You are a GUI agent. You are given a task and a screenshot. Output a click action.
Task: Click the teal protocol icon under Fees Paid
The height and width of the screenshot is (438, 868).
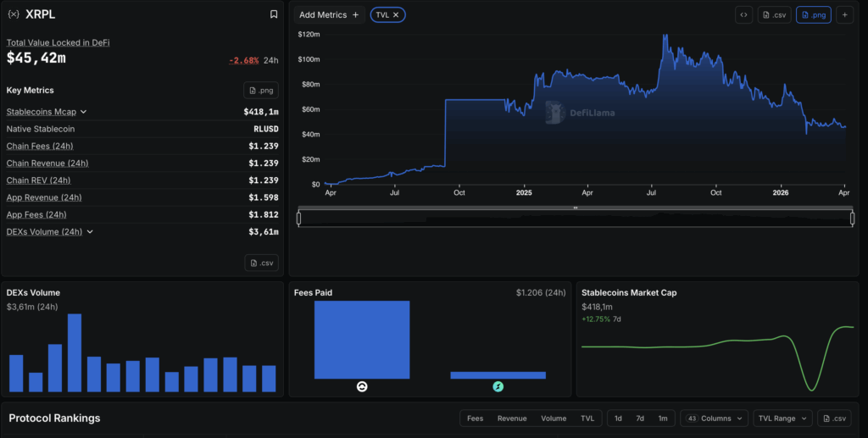tap(498, 386)
